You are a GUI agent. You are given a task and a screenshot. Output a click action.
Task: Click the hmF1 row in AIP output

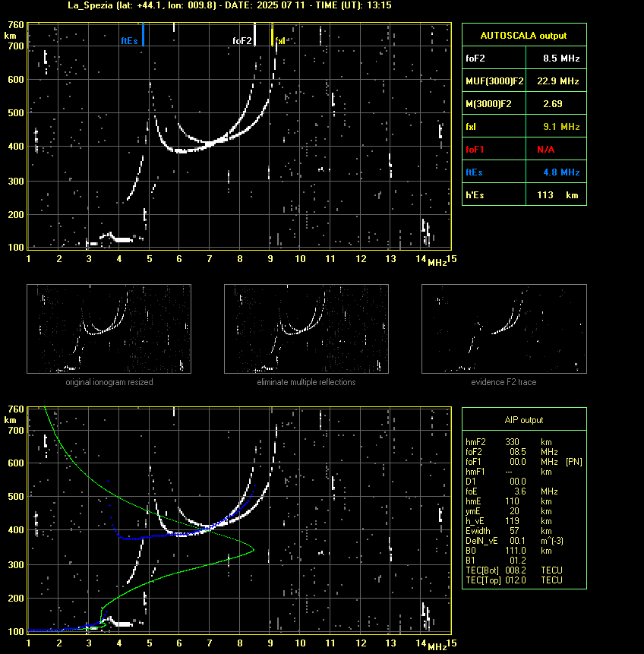(x=509, y=472)
